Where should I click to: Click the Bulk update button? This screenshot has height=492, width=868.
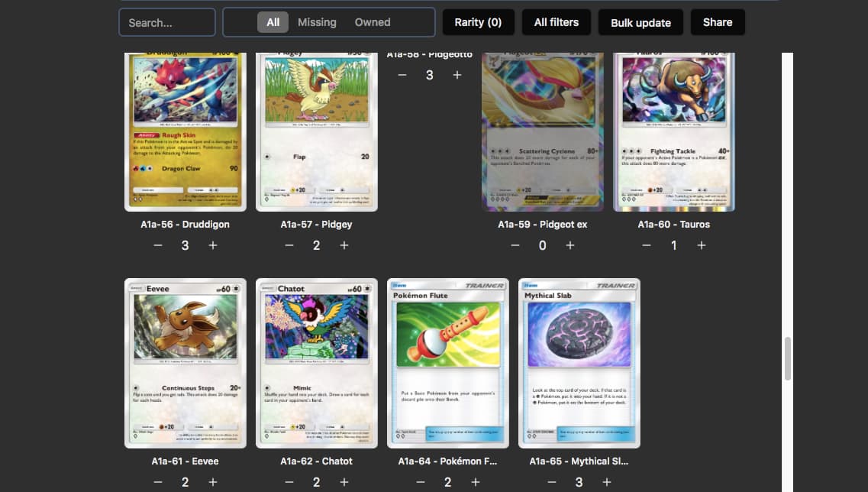tap(641, 22)
